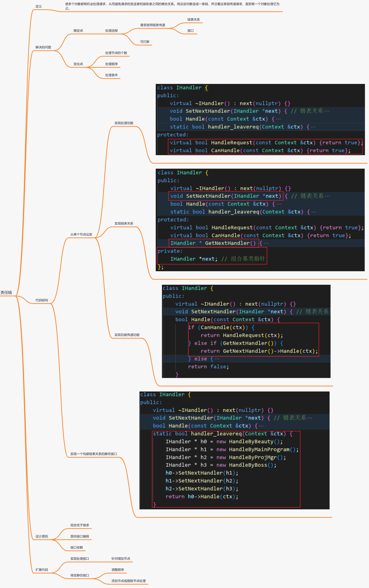Click the 处理条件 node
Viewport: 369px width, 588px height.
point(111,75)
